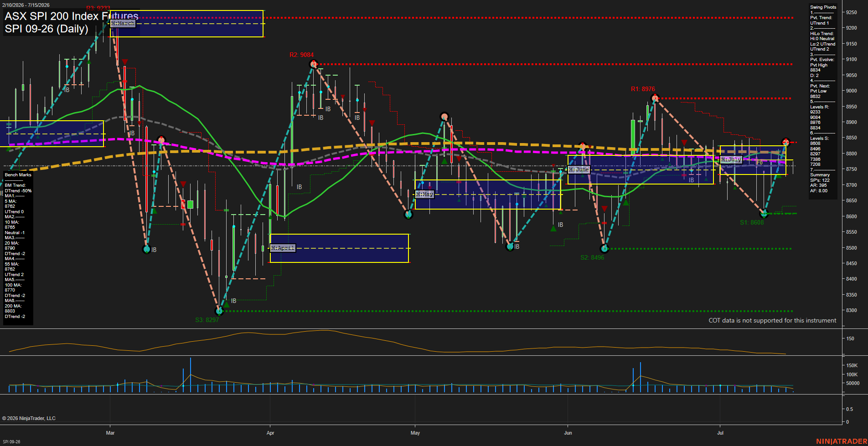868x446 pixels.
Task: Click the Apr label on time axis
Action: pos(270,433)
